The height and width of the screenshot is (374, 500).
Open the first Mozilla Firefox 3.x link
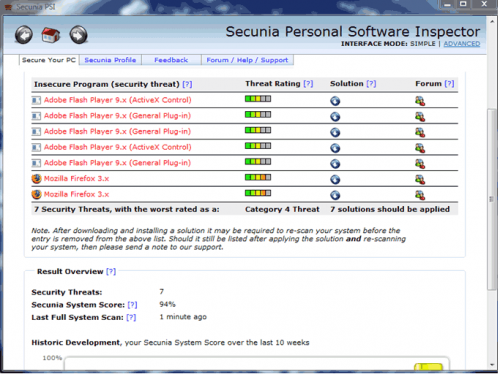click(76, 178)
